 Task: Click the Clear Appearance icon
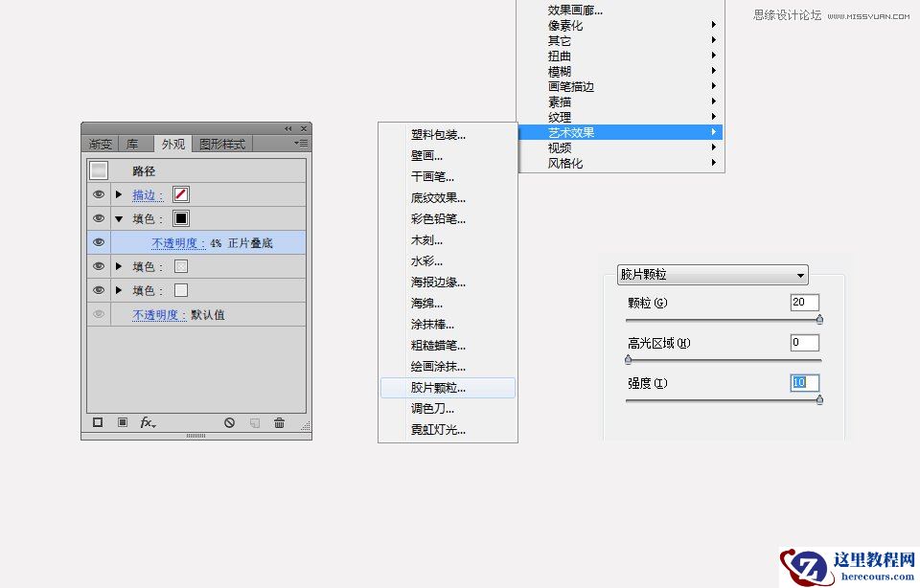[x=230, y=422]
